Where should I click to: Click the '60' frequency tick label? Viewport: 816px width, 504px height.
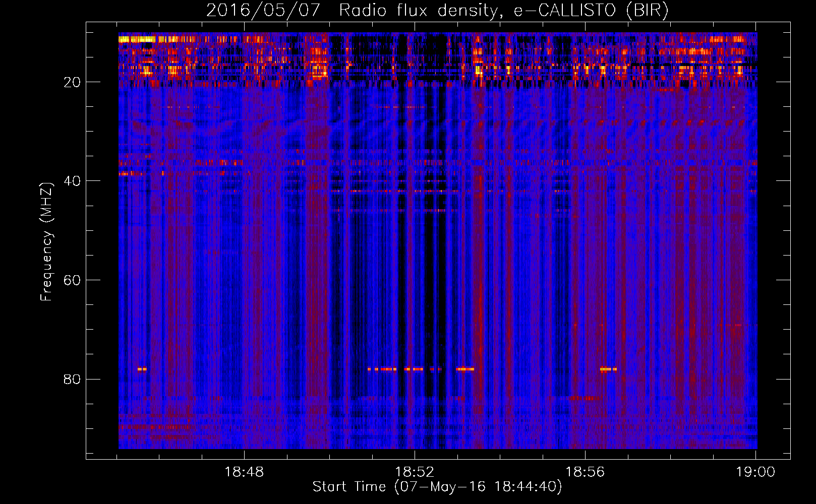point(72,280)
